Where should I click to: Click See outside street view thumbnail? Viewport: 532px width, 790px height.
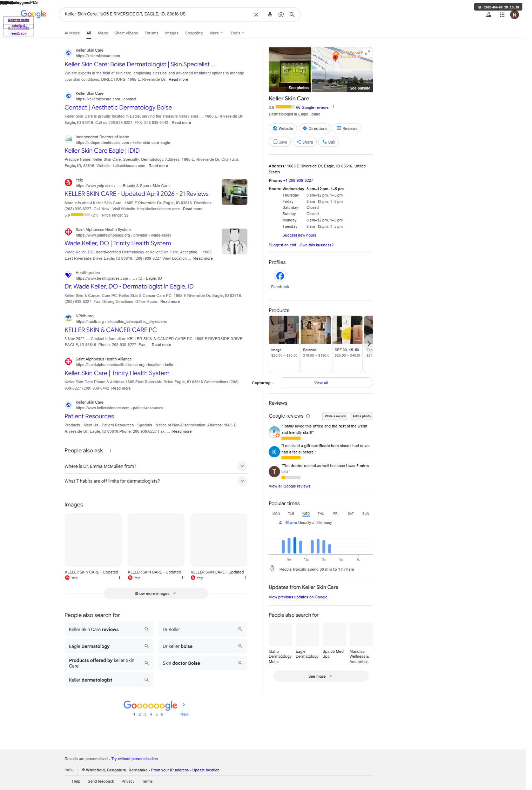(x=342, y=81)
